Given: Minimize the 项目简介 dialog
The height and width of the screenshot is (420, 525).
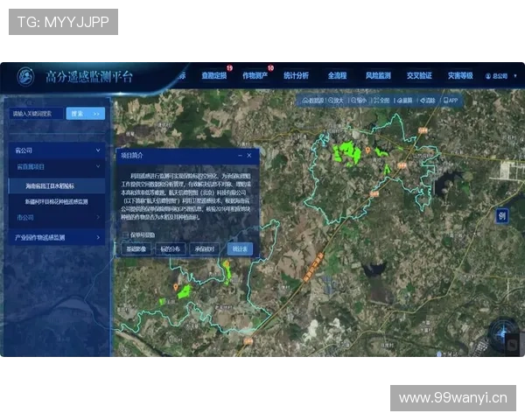Looking at the screenshot, I should [240, 156].
